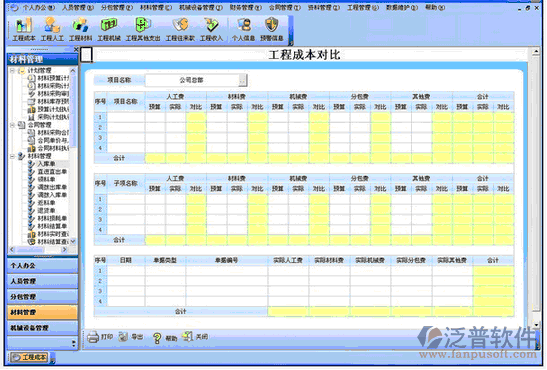
Task: Click the tree panel horizontal scrollbar
Action: tap(38, 250)
